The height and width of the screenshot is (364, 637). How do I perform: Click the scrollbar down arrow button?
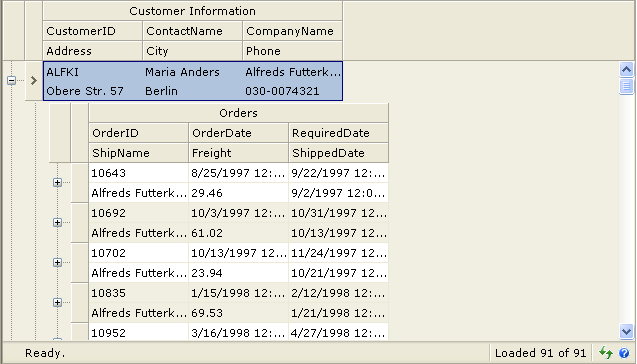(626, 332)
